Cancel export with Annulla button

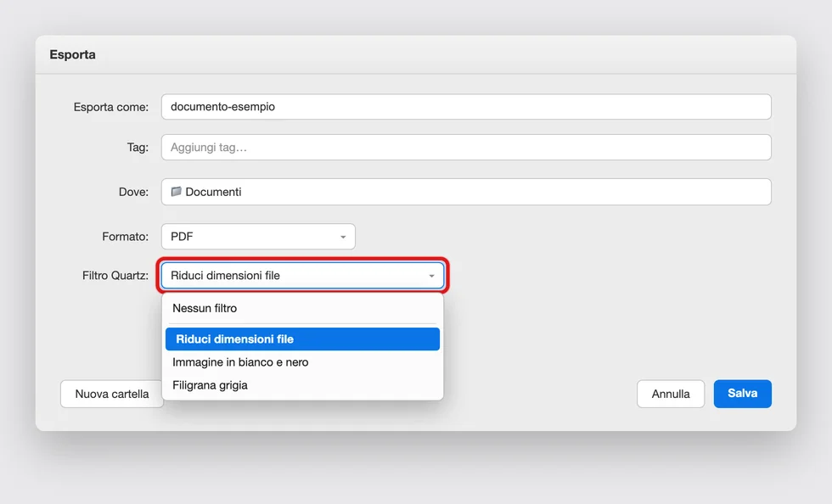(x=671, y=394)
